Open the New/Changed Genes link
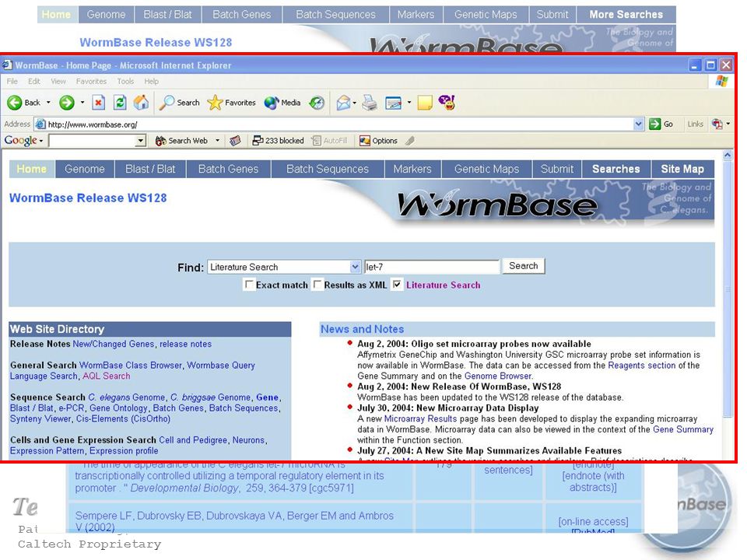Viewport: 747px width, 560px height. tap(114, 344)
